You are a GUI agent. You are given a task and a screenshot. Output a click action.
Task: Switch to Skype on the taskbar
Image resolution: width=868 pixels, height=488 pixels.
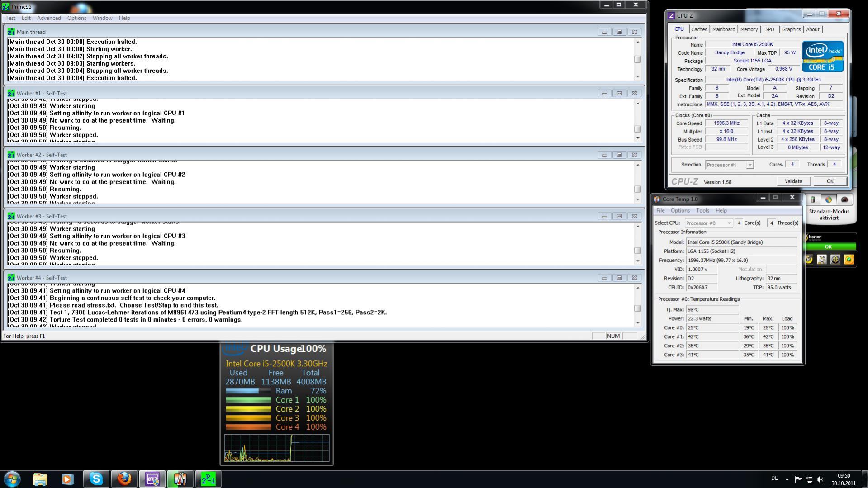point(96,479)
